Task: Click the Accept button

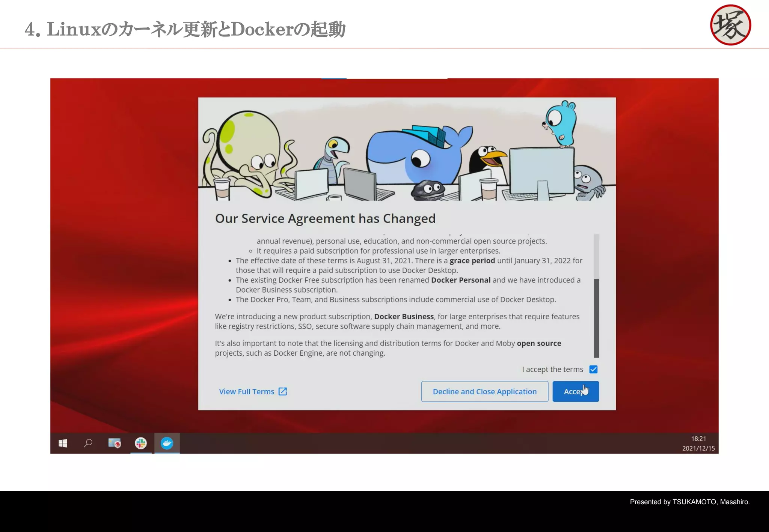Action: click(x=576, y=391)
